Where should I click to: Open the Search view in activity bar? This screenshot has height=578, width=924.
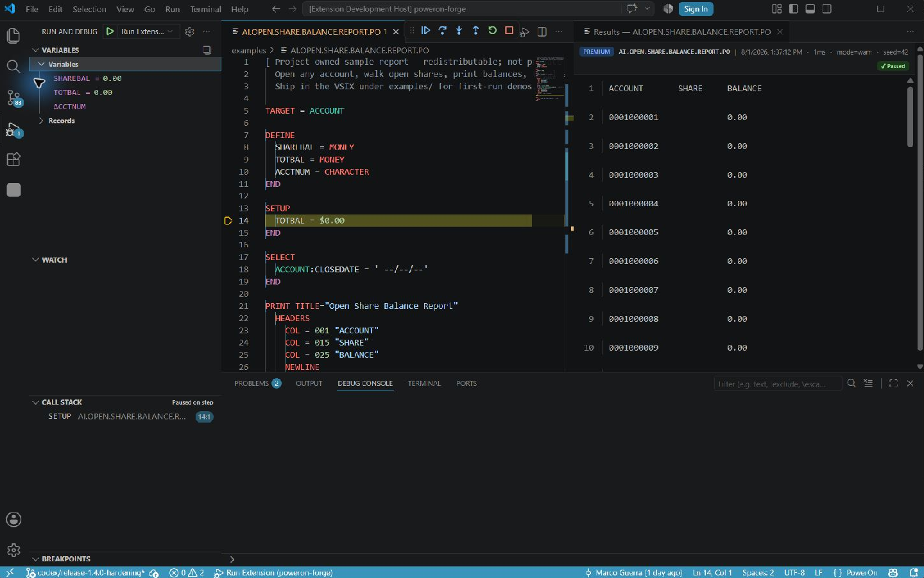coord(13,66)
